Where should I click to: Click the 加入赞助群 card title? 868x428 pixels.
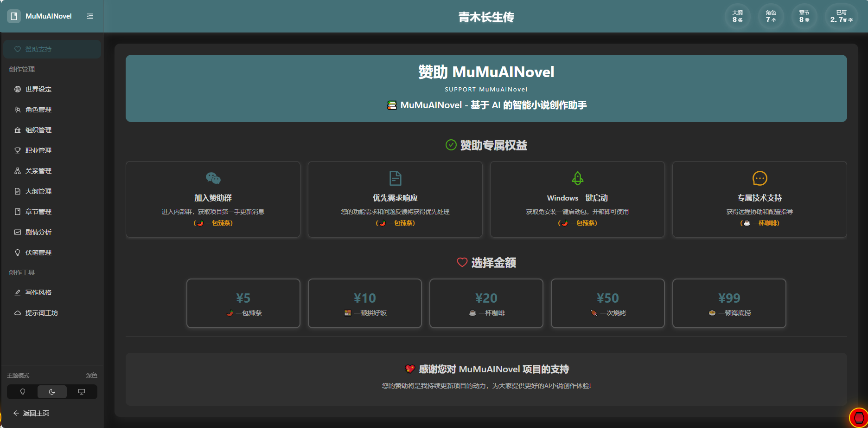(x=213, y=198)
